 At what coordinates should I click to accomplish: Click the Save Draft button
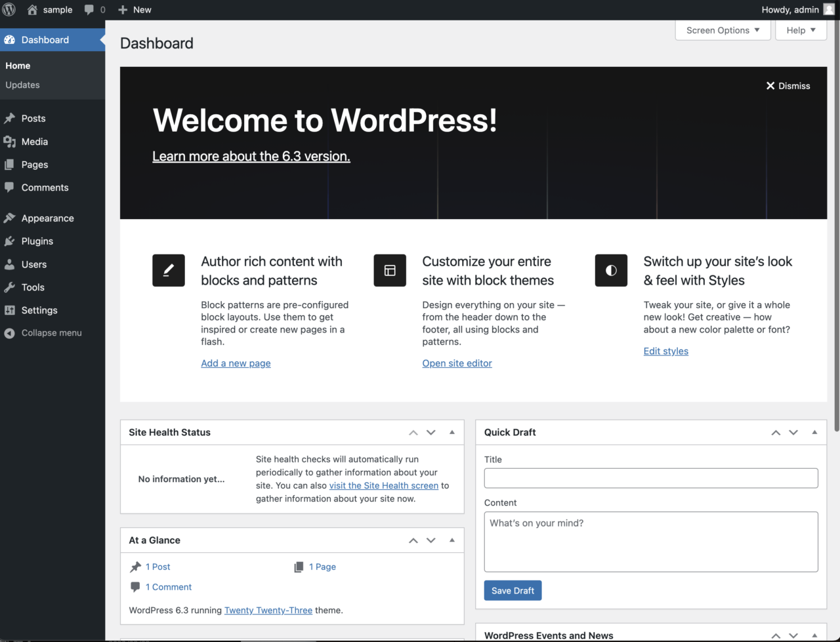[513, 591]
